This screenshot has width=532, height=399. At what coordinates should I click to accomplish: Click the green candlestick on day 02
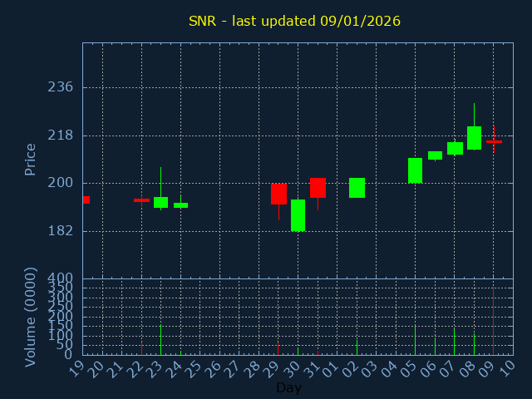click(x=357, y=188)
